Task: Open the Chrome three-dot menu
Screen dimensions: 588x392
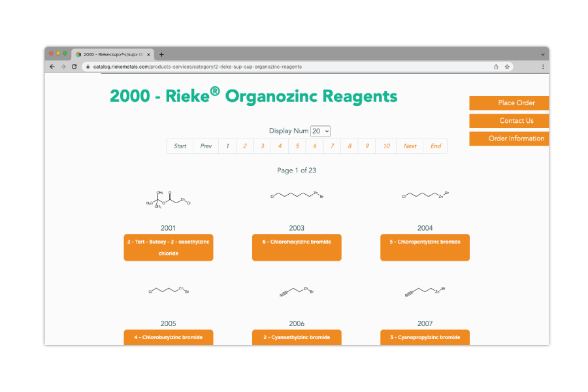Action: 542,67
